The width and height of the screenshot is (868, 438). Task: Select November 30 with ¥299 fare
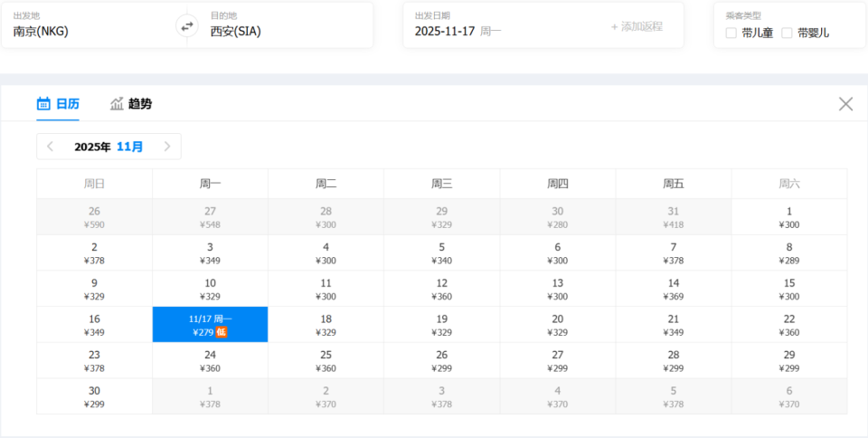point(94,396)
